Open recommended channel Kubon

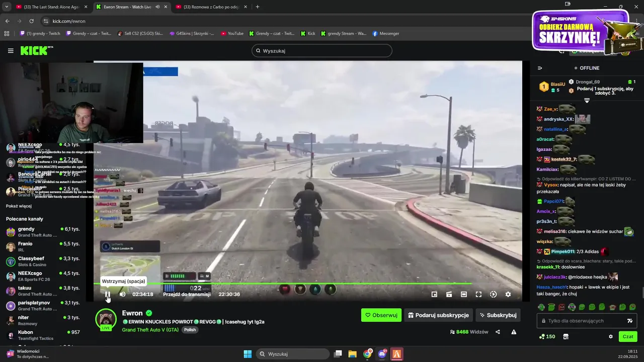(43, 335)
